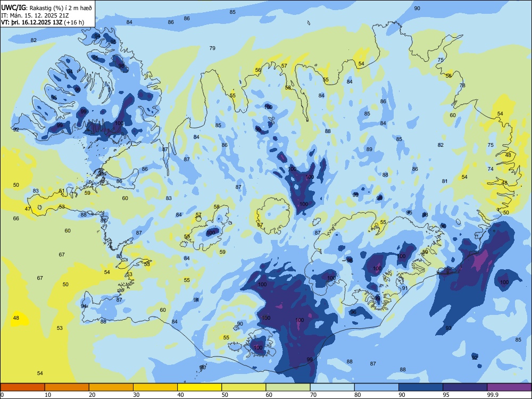Select the legend tick label '40'
The width and height of the screenshot is (532, 399).
pos(180,395)
